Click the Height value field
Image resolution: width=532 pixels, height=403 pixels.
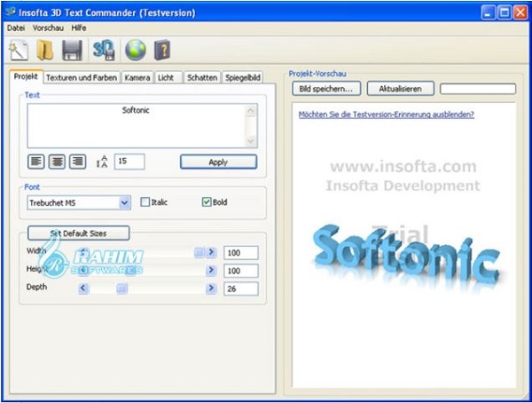click(x=241, y=271)
